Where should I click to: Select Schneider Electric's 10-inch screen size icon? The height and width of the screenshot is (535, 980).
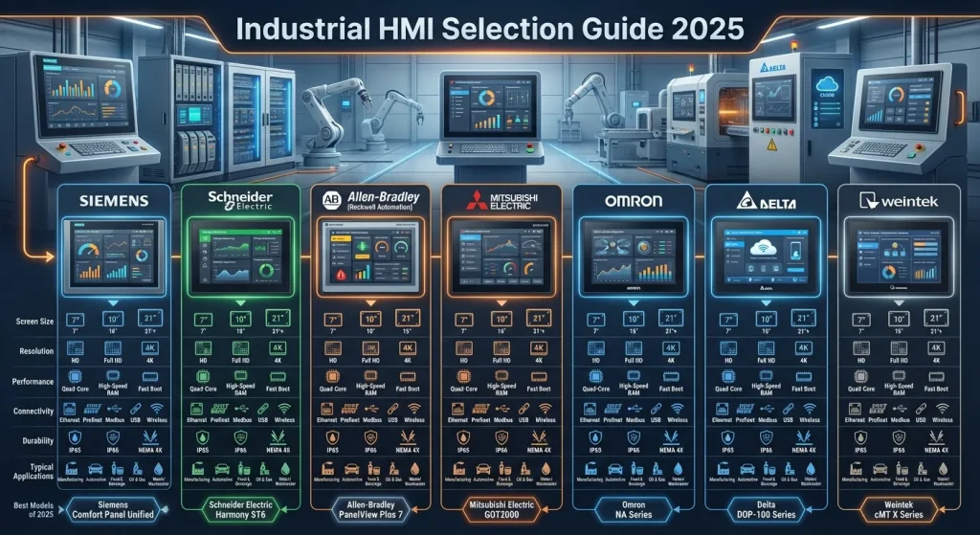pos(241,319)
